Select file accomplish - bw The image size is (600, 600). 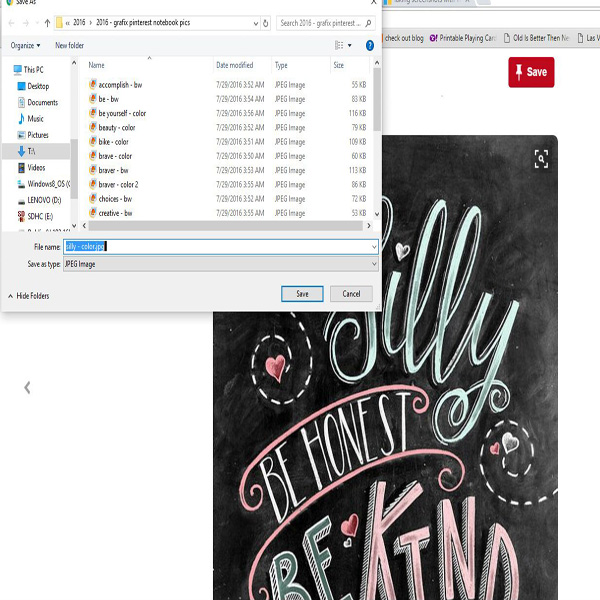click(x=120, y=85)
